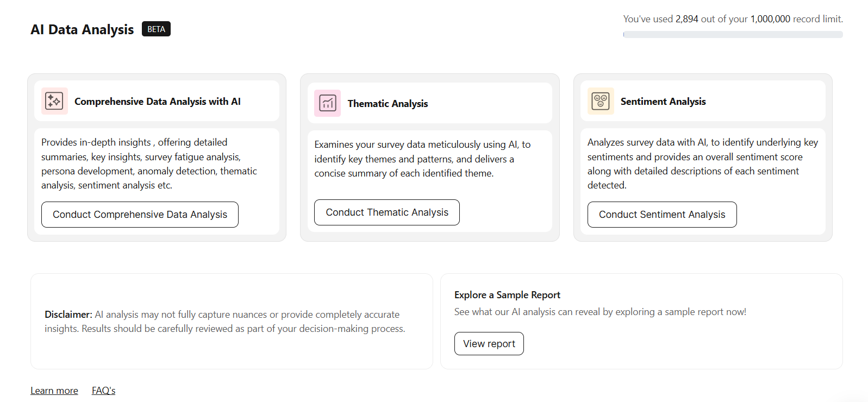Click the Sentiment Analysis faces icon

[x=601, y=101]
